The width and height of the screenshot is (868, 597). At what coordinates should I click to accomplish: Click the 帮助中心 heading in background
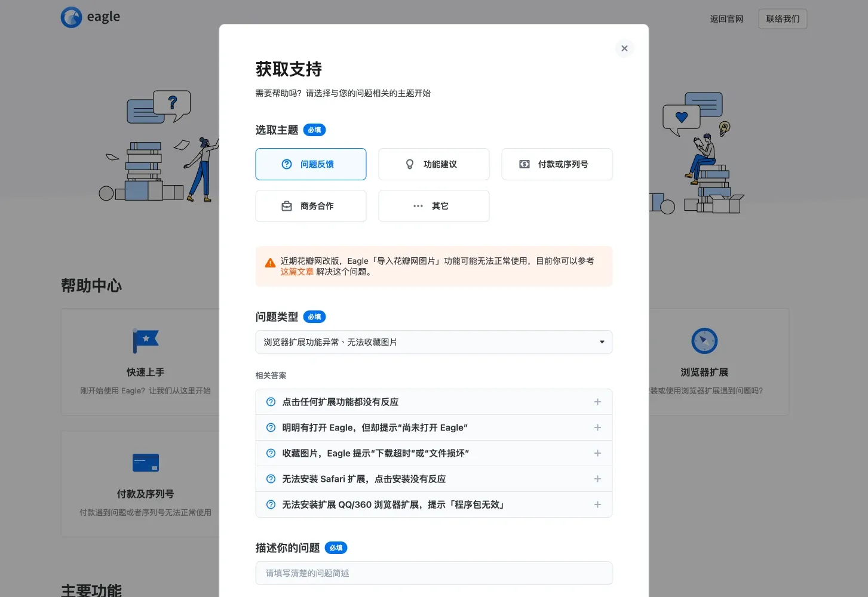click(x=91, y=286)
